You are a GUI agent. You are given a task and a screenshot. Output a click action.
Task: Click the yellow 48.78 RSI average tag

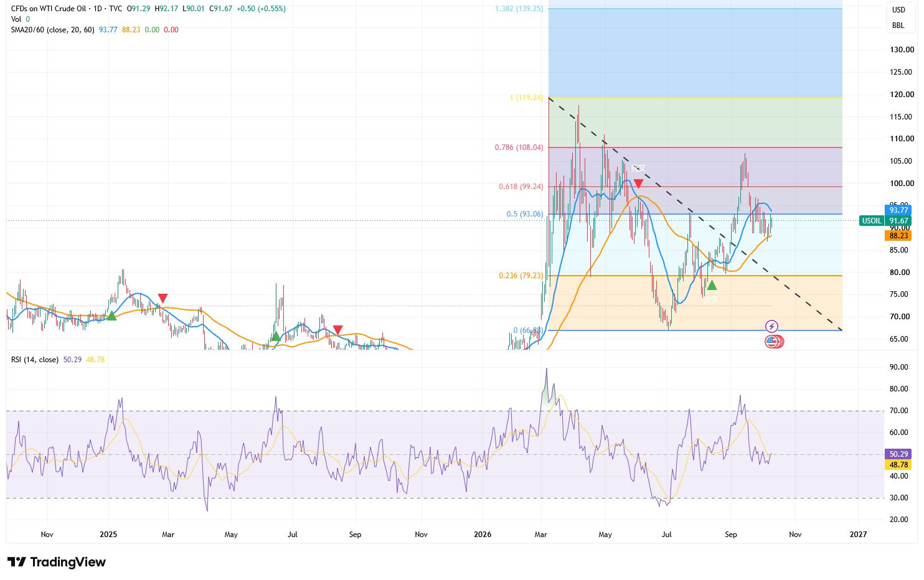(x=898, y=465)
